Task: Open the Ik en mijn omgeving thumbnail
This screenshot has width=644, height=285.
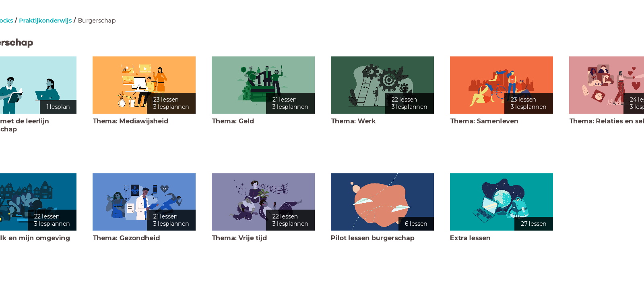Action: (38, 202)
